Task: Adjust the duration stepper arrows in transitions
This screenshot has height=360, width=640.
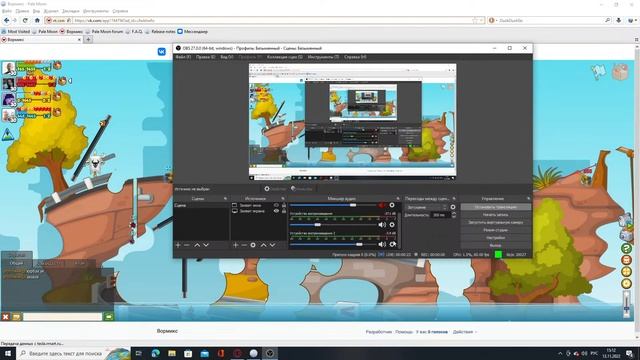Action: 454,215
